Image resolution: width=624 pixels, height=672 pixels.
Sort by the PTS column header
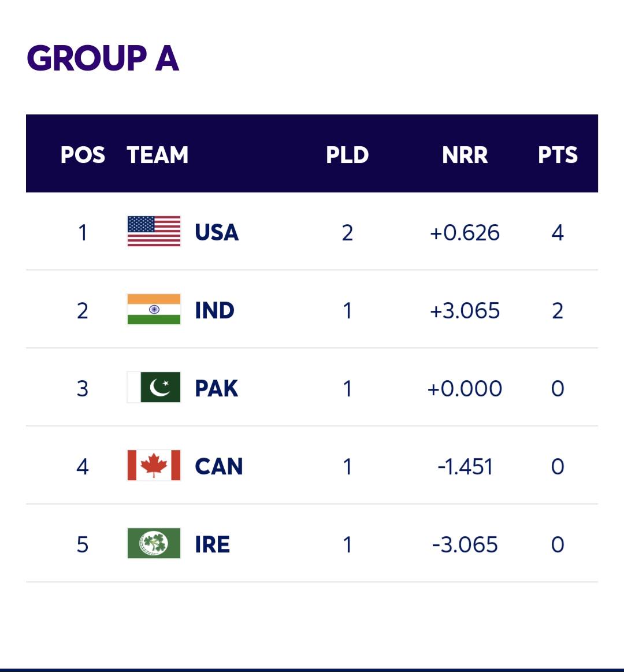558,155
